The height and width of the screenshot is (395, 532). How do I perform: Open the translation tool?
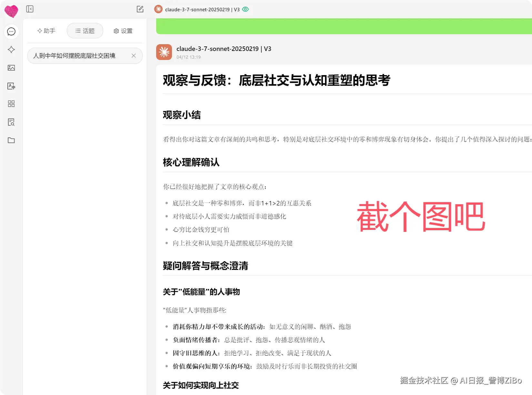(x=11, y=86)
